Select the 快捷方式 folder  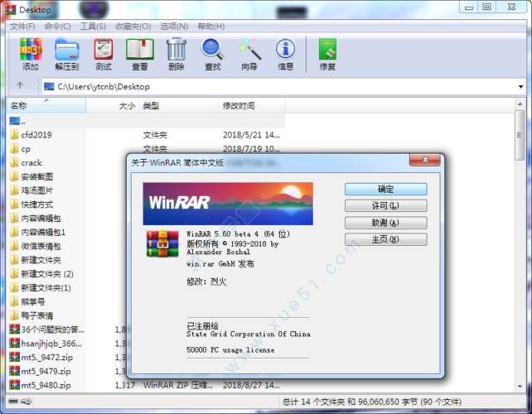(31, 205)
